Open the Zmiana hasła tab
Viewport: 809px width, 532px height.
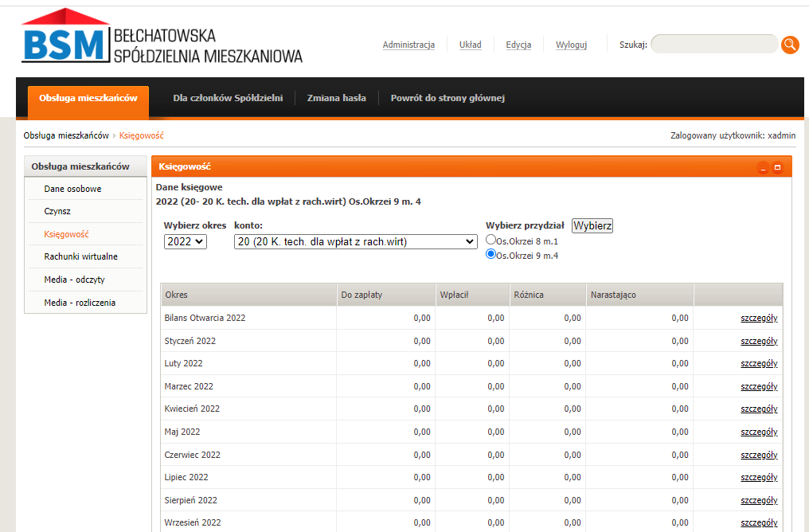(x=334, y=98)
